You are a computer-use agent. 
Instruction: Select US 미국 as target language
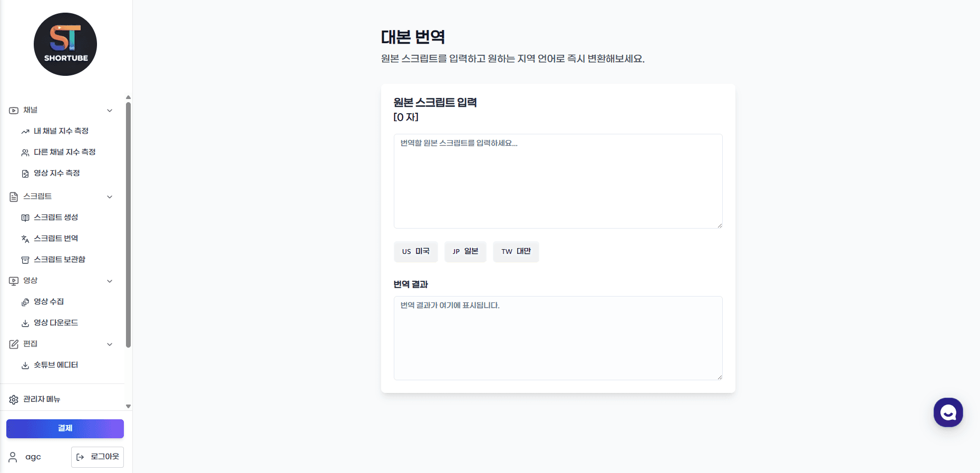[416, 252]
